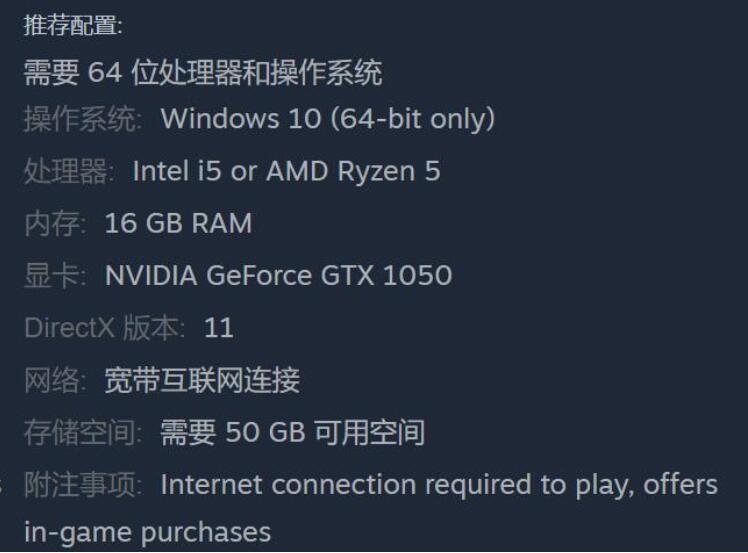Click the DirectX version value 11

(x=218, y=327)
